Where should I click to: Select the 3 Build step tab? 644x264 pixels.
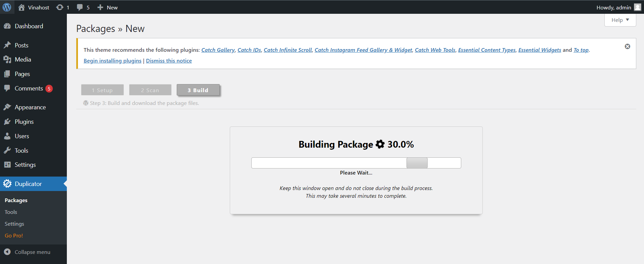point(198,90)
